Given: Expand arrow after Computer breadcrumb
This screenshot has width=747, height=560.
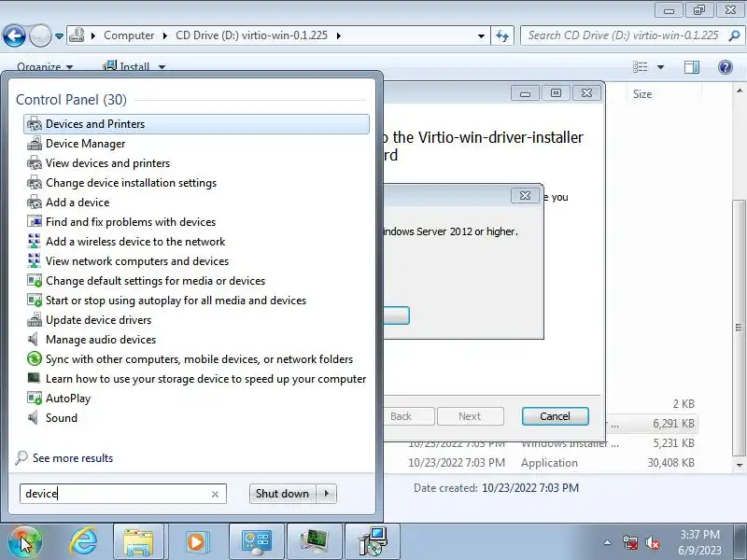Looking at the screenshot, I should tap(164, 35).
